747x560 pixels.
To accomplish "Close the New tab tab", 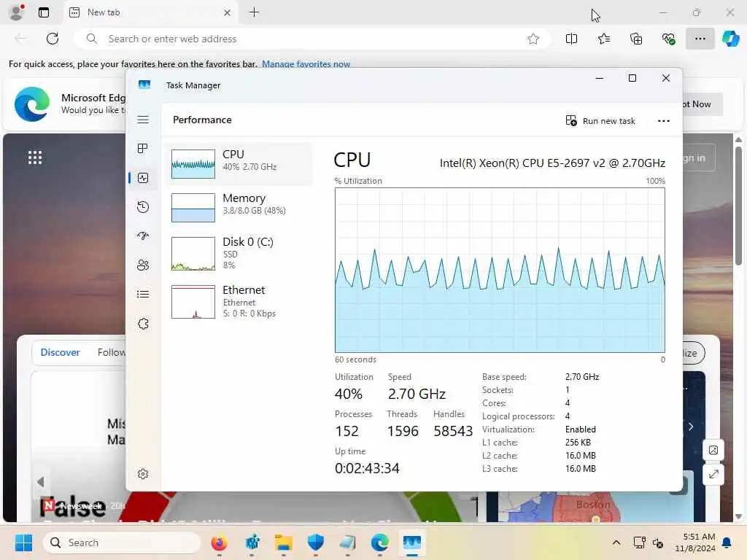I will [228, 12].
